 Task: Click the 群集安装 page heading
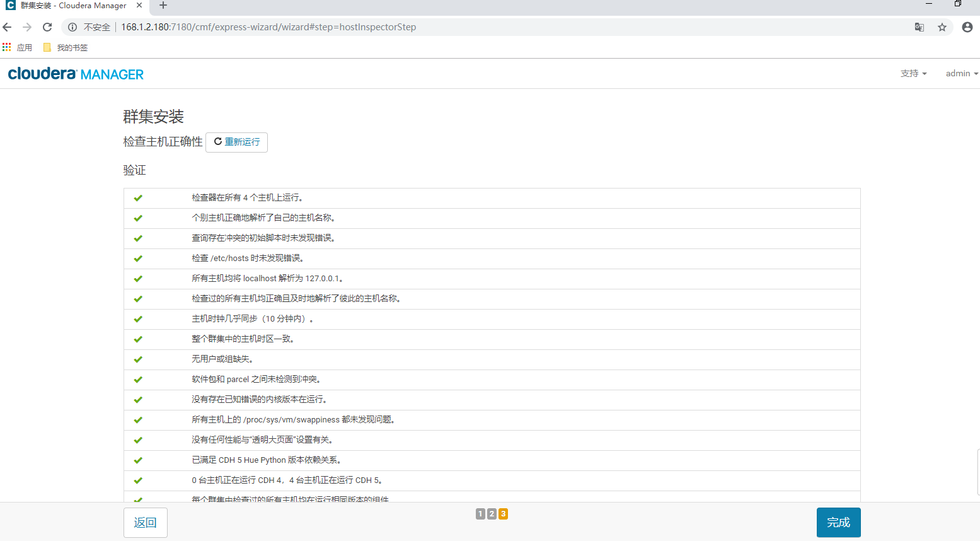[x=153, y=117]
